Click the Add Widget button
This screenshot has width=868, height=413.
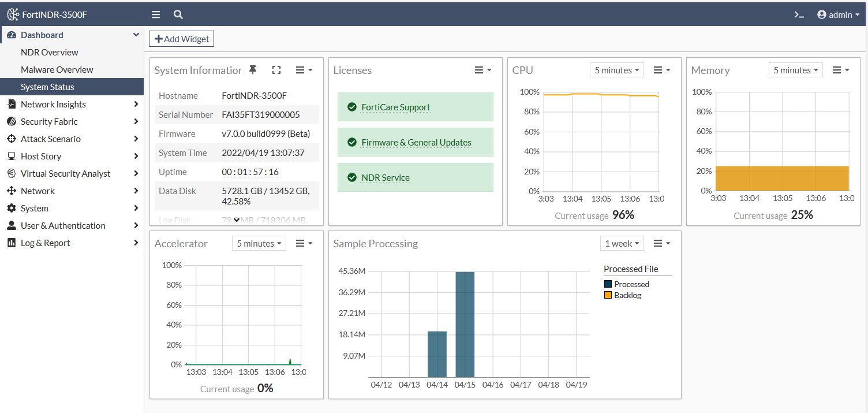point(182,39)
